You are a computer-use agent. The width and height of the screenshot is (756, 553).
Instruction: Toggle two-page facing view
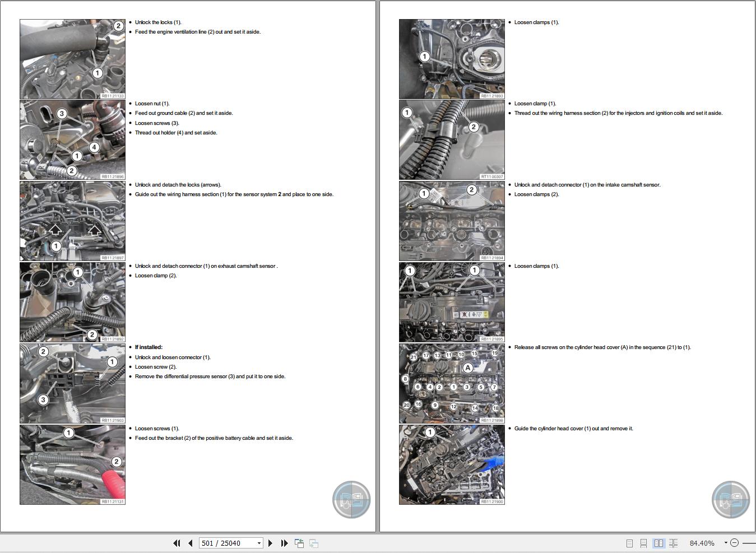(x=658, y=543)
